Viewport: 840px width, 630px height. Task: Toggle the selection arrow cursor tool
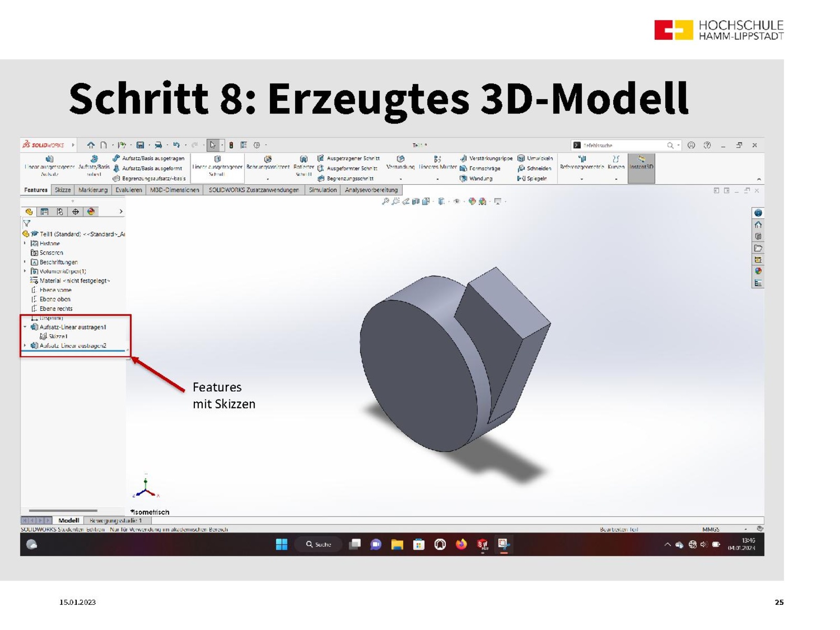click(213, 145)
